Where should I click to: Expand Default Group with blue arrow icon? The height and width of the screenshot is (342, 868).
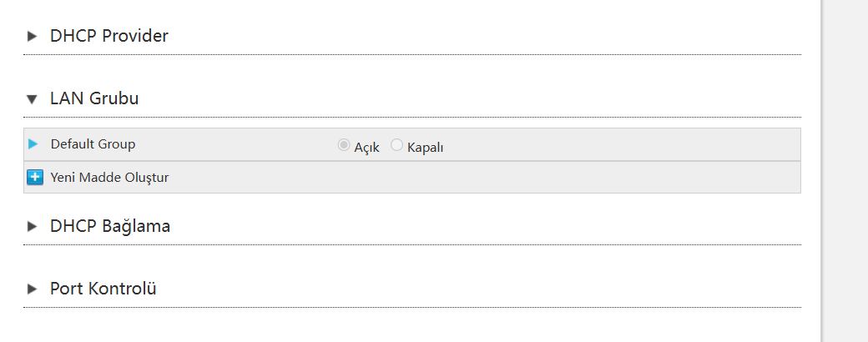pyautogui.click(x=33, y=144)
